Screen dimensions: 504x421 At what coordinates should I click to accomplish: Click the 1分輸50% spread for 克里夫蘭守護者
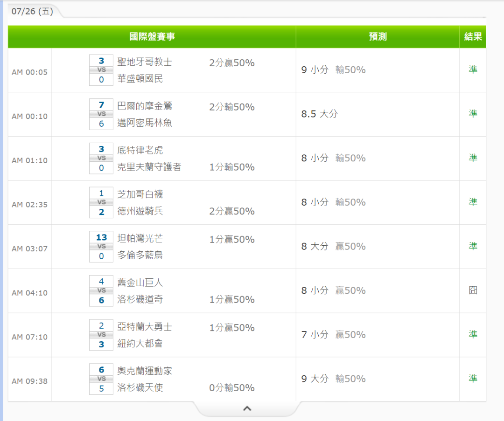(232, 167)
